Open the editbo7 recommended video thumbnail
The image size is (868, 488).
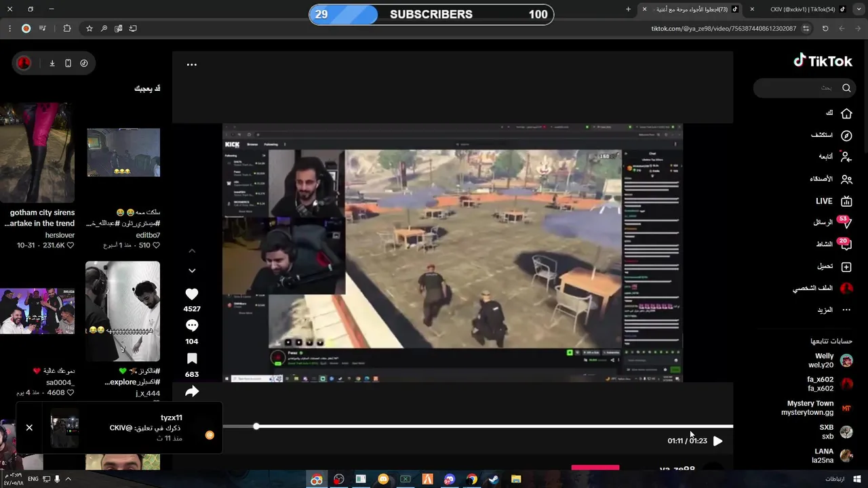point(123,152)
